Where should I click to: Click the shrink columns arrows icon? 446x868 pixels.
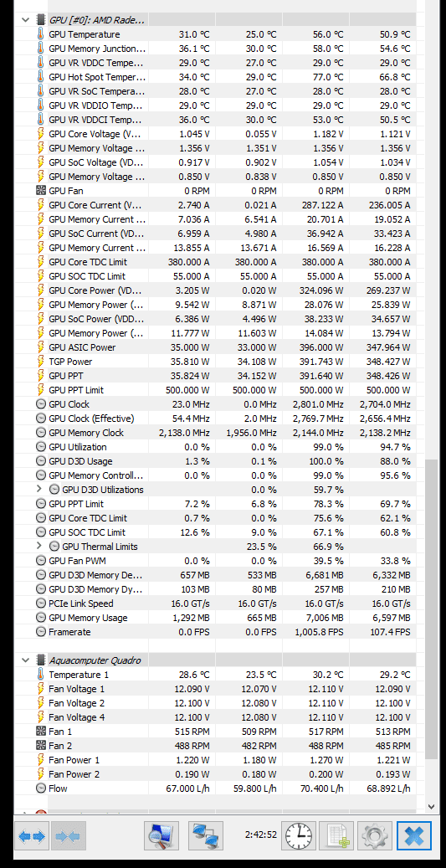tap(68, 836)
